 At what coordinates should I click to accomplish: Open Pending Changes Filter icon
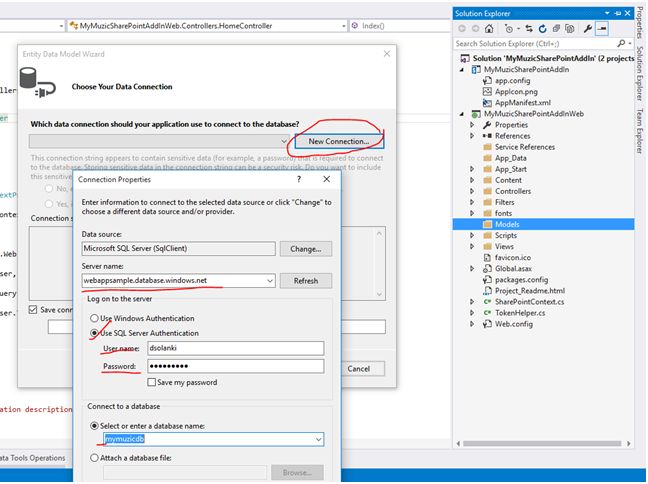(x=511, y=29)
